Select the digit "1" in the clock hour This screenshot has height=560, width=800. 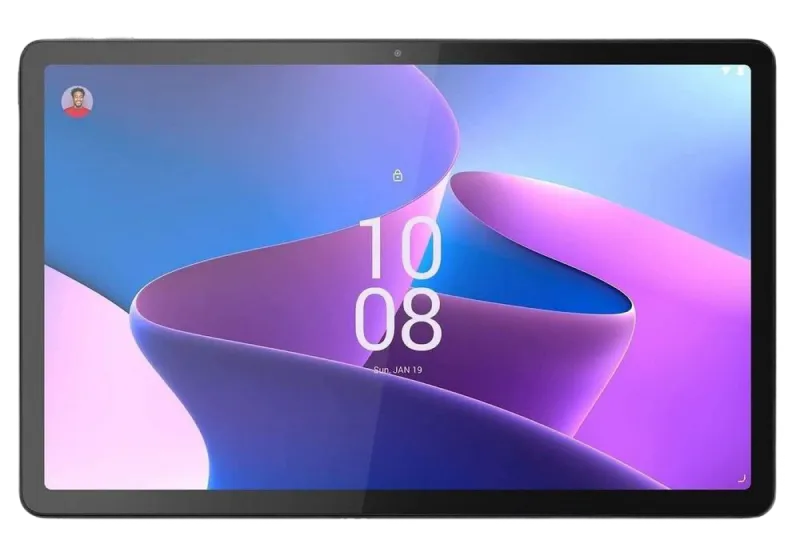click(373, 249)
